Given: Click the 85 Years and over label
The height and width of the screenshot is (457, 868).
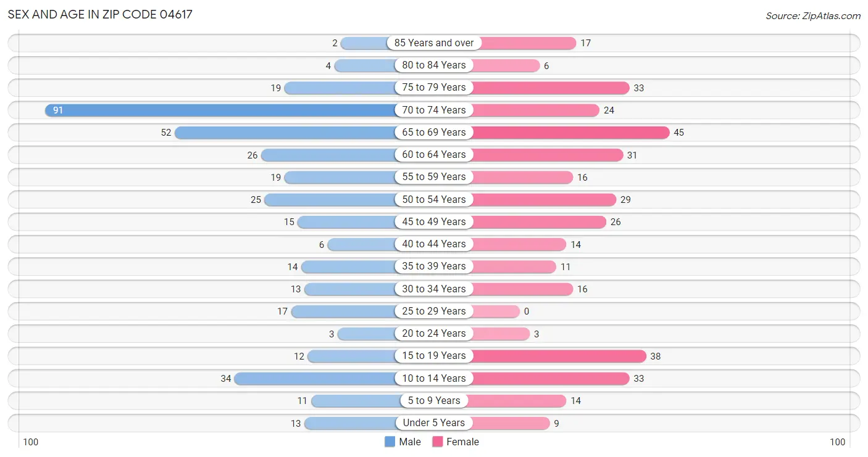Looking at the screenshot, I should coord(434,43).
